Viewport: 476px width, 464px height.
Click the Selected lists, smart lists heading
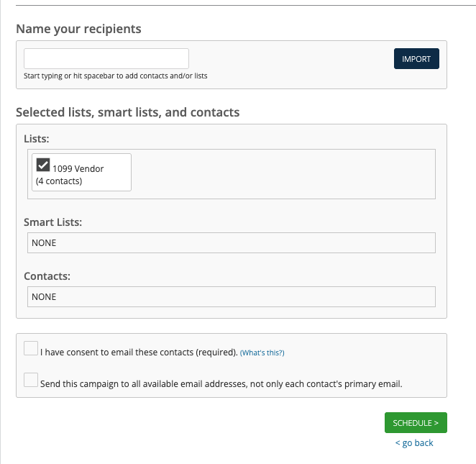[x=128, y=112]
